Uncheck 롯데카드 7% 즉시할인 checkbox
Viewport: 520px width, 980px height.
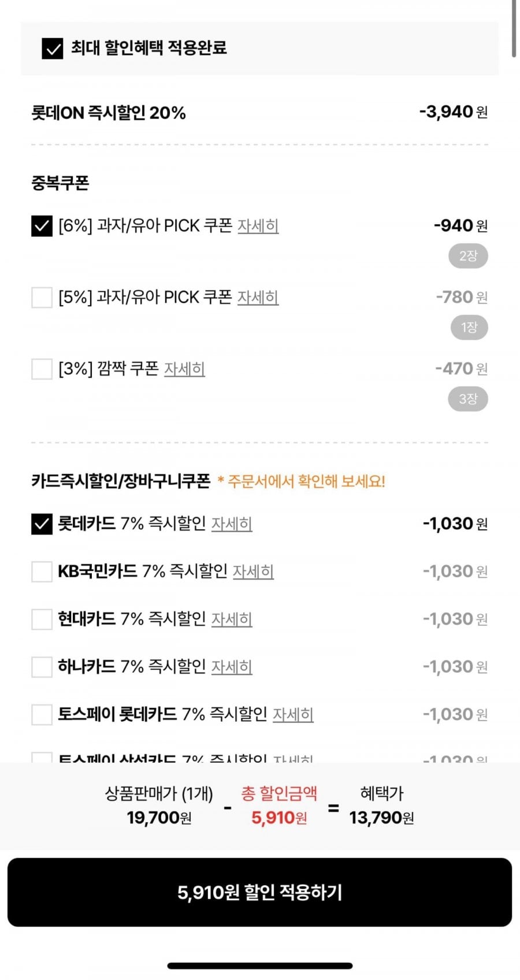point(42,524)
